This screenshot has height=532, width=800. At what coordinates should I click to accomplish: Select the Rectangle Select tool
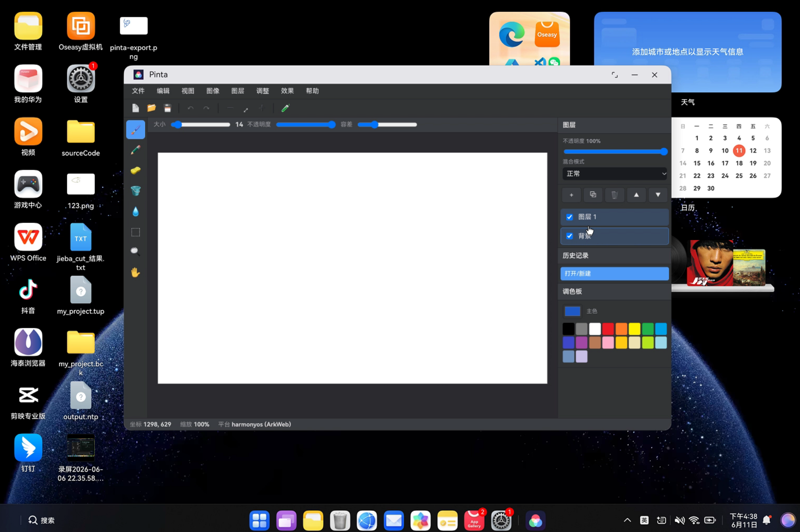coord(135,232)
